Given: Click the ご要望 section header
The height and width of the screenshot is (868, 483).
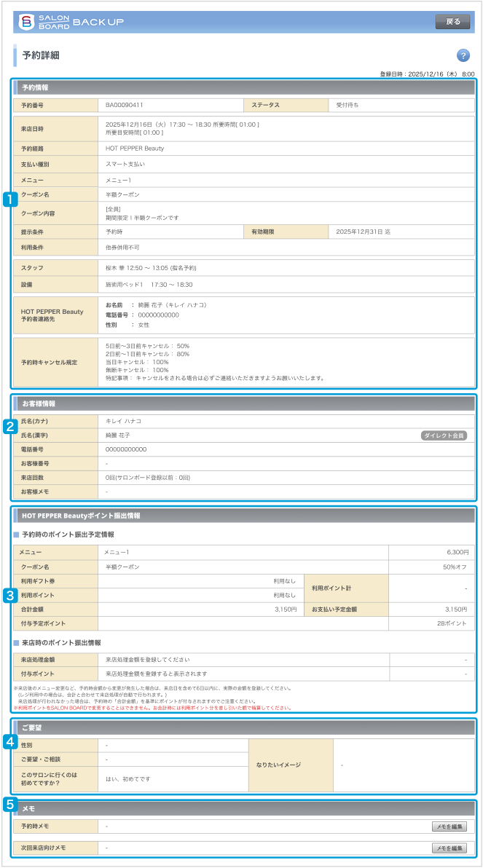Looking at the screenshot, I should 32,727.
